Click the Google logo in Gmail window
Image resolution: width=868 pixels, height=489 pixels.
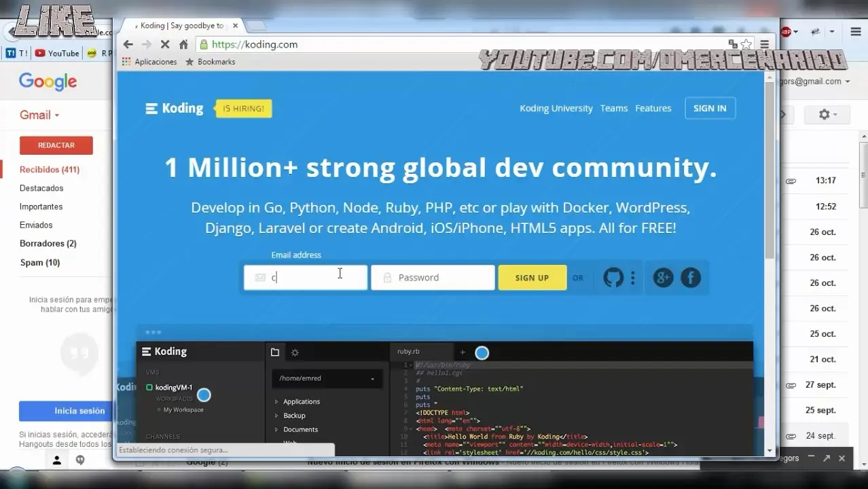point(48,82)
